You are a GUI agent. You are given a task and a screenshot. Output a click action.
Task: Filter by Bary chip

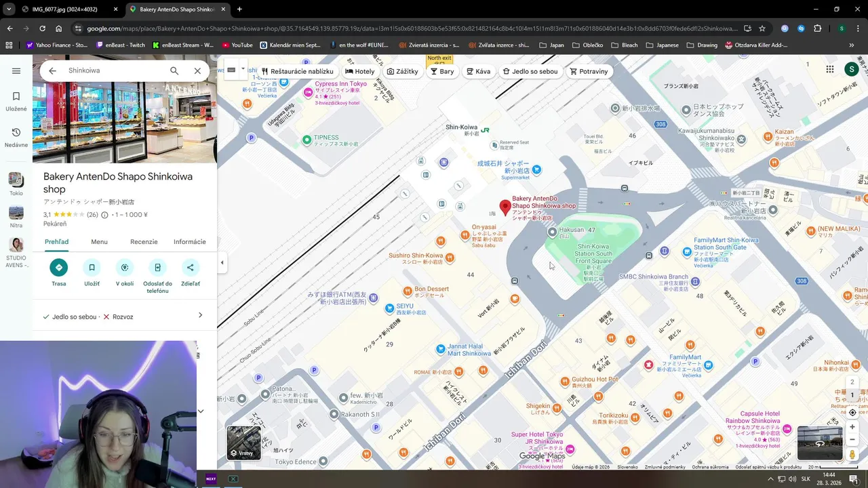(442, 71)
